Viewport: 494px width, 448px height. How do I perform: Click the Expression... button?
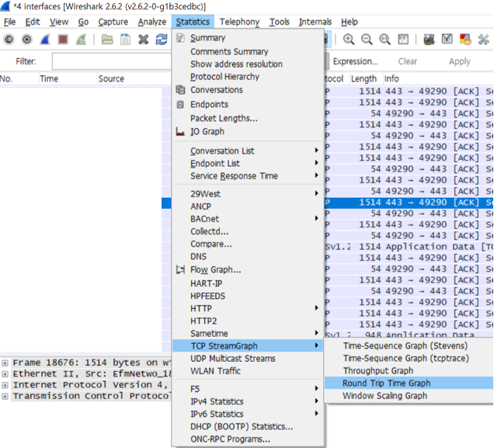click(x=356, y=61)
